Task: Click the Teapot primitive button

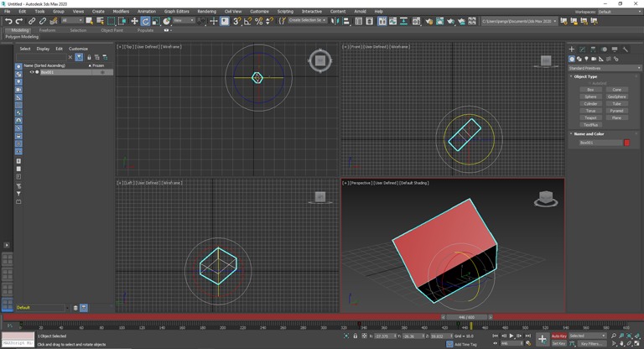Action: tap(590, 117)
